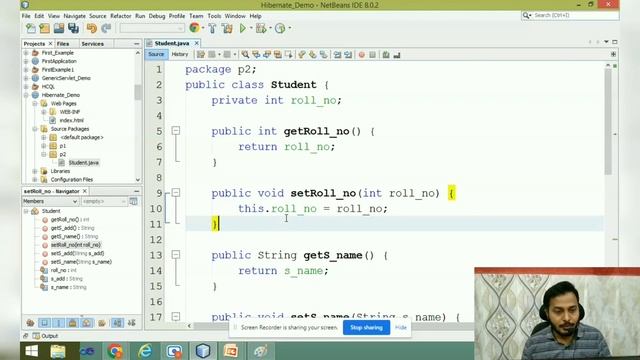Click the Clean and Build icon

click(227, 28)
